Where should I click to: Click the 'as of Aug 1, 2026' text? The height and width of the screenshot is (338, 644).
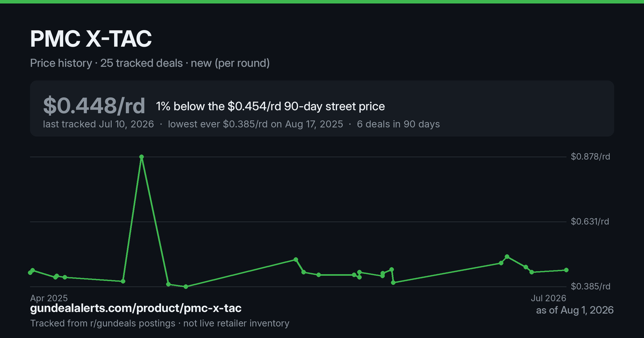click(575, 310)
